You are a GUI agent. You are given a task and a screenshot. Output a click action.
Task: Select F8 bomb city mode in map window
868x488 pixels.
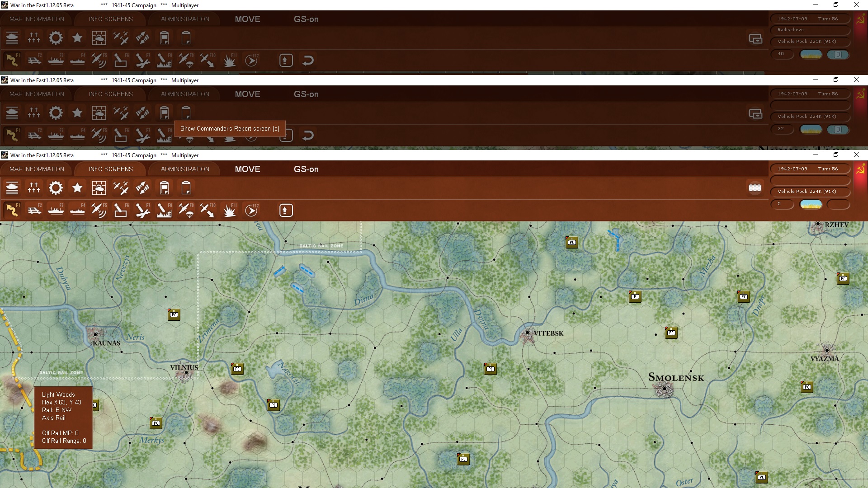pos(164,210)
